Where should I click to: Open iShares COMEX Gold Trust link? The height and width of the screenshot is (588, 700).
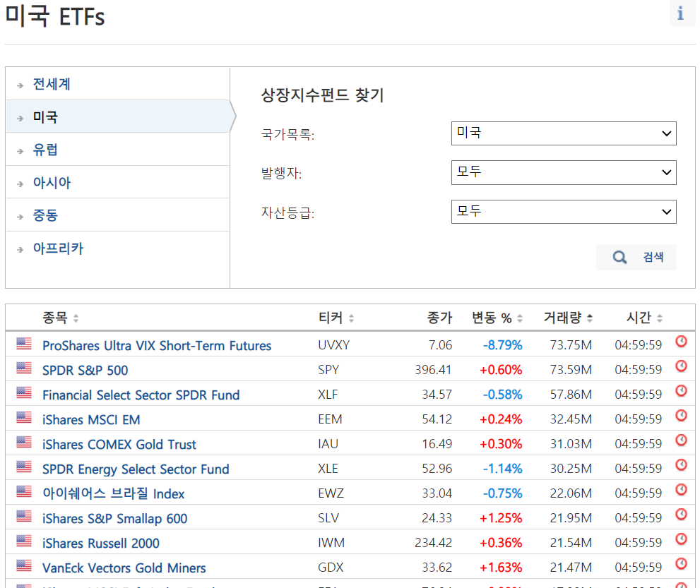[119, 444]
